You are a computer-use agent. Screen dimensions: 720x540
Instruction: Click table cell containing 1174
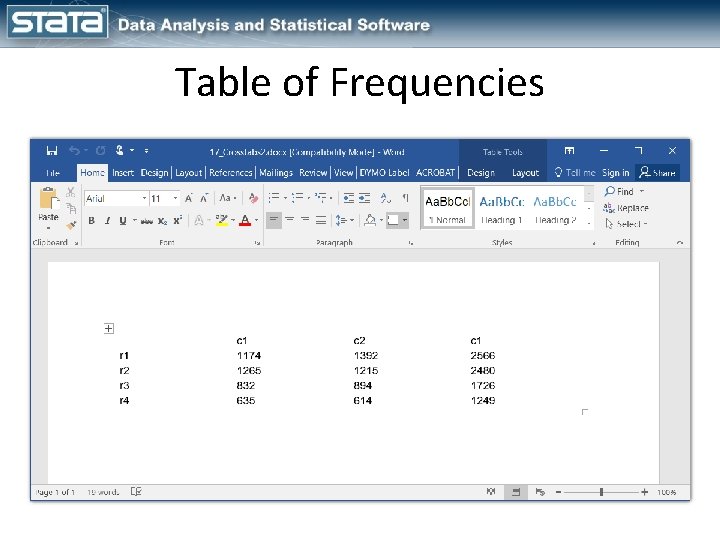(248, 355)
